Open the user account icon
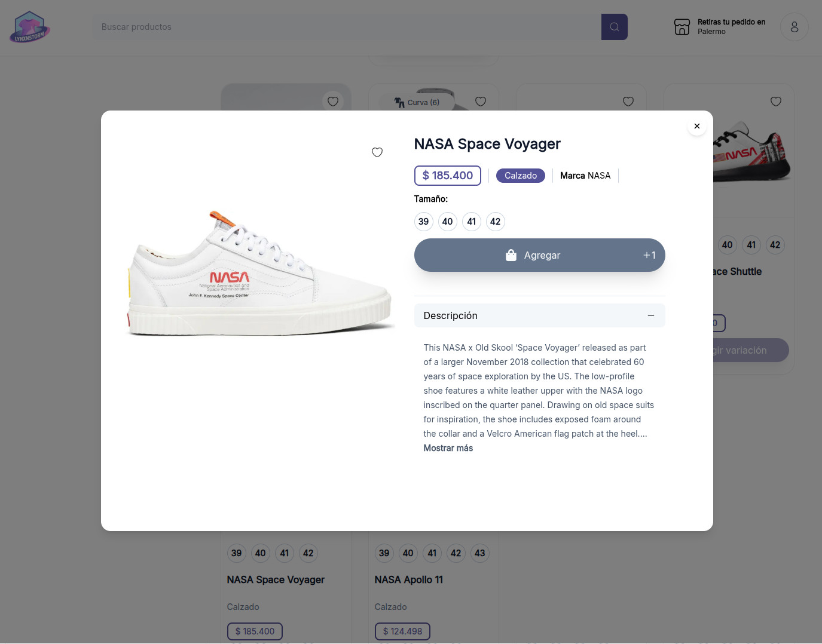Image resolution: width=822 pixels, height=644 pixels. coord(794,27)
